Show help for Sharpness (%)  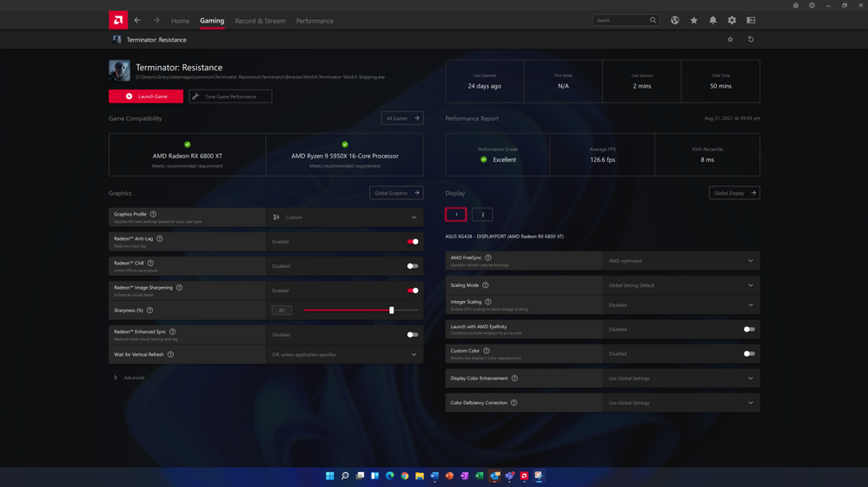(149, 310)
